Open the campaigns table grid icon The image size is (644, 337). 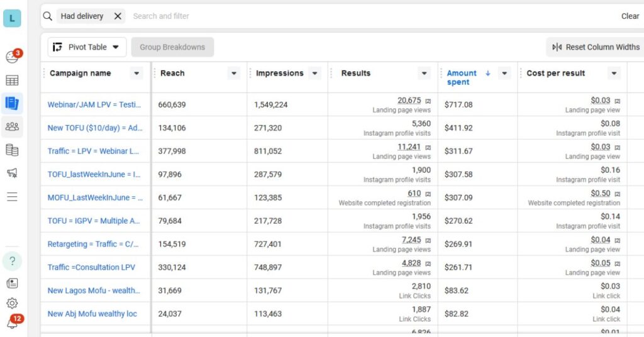(12, 80)
